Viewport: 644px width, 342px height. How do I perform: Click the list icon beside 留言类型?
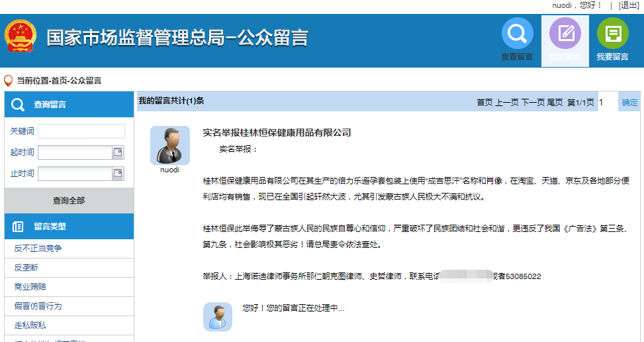click(x=18, y=227)
